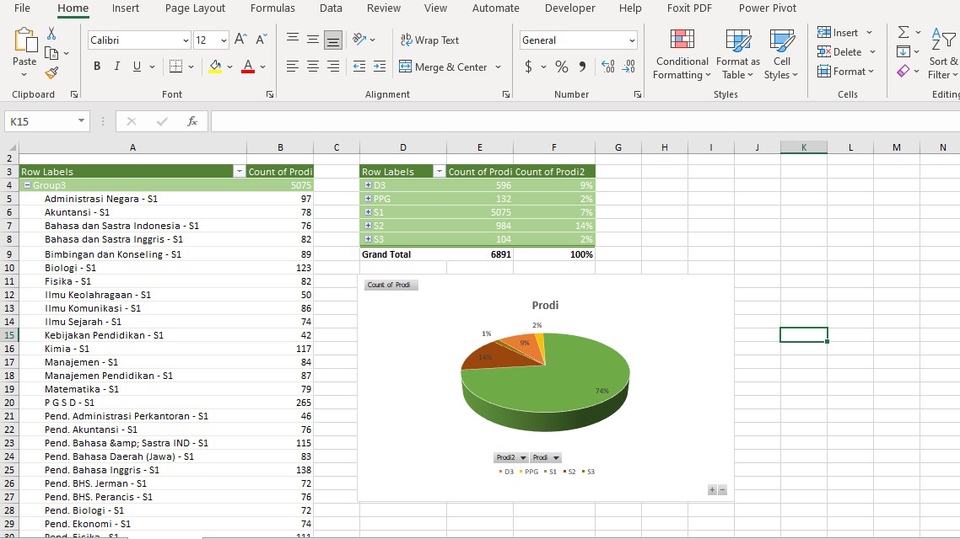Click Decrease Indent icon

pos(359,66)
